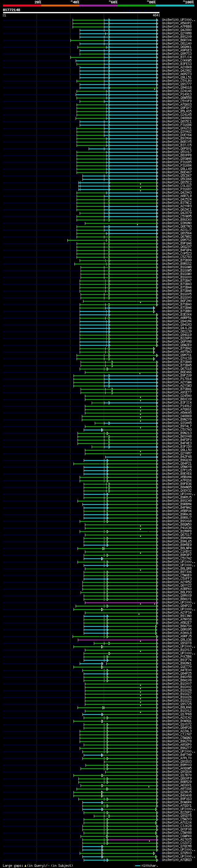The image size is (197, 868).
Task: Select hit label UniRef100_O24145
Action: (x=177, y=115)
